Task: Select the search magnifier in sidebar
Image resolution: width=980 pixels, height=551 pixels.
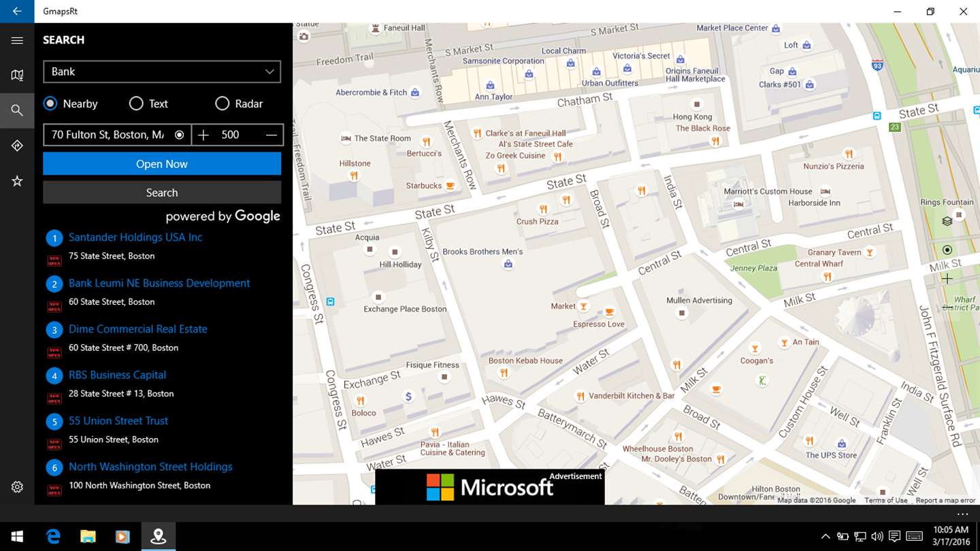Action: pos(17,110)
